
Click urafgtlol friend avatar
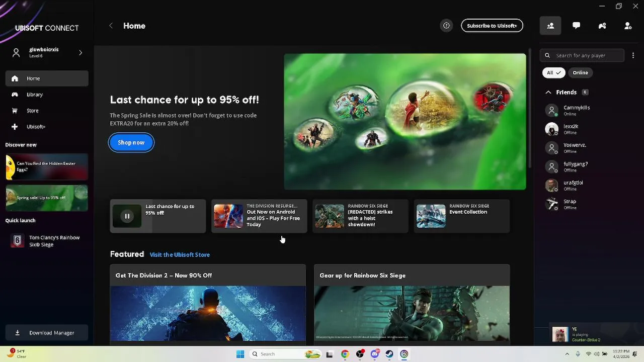[552, 185]
